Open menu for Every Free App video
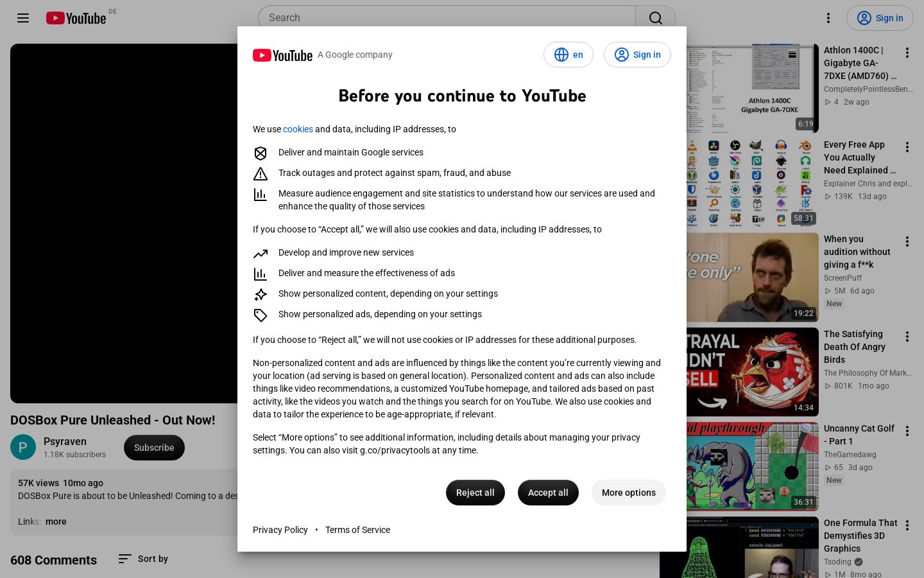The width and height of the screenshot is (924, 578). (x=907, y=147)
